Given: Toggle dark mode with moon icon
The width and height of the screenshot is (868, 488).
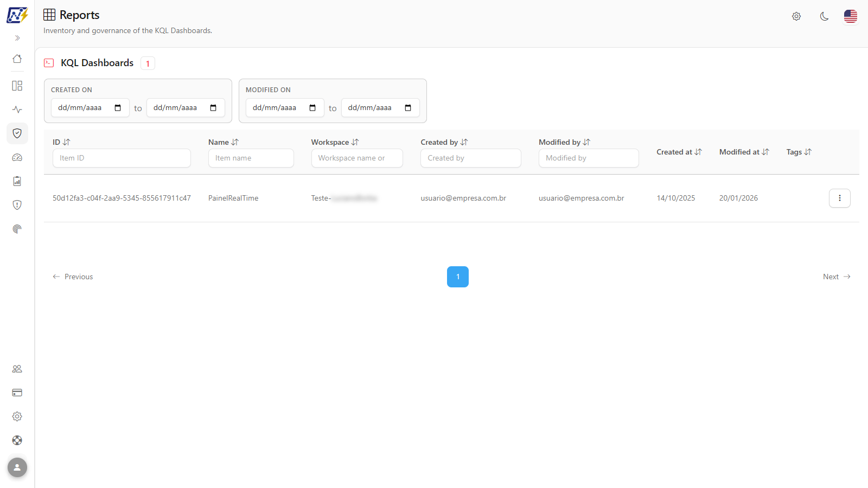Looking at the screenshot, I should coord(824,16).
